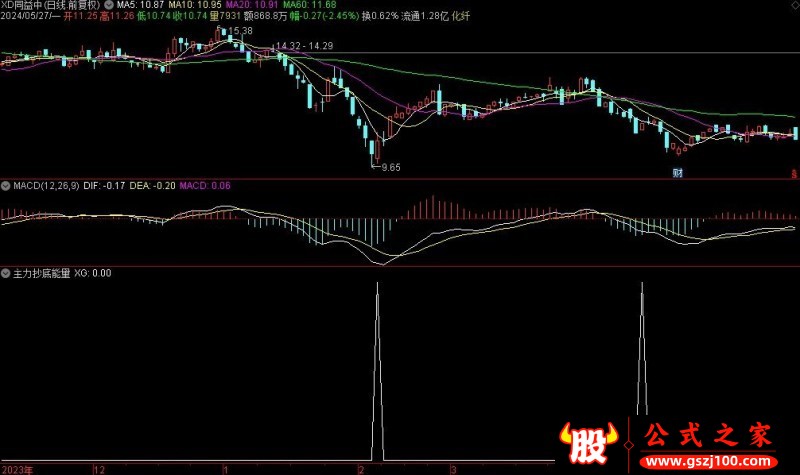Click the red dollar marker at chart edge
Viewport: 800px width, 475px height.
point(794,173)
